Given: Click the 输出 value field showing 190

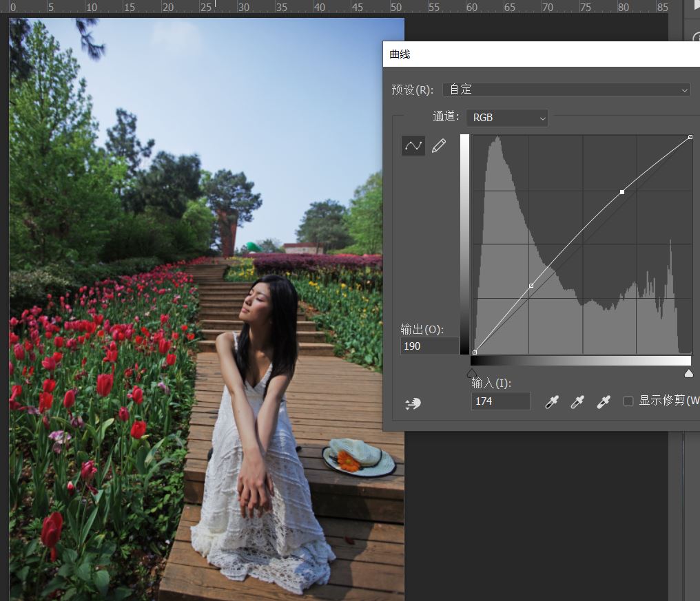Looking at the screenshot, I should (x=429, y=346).
